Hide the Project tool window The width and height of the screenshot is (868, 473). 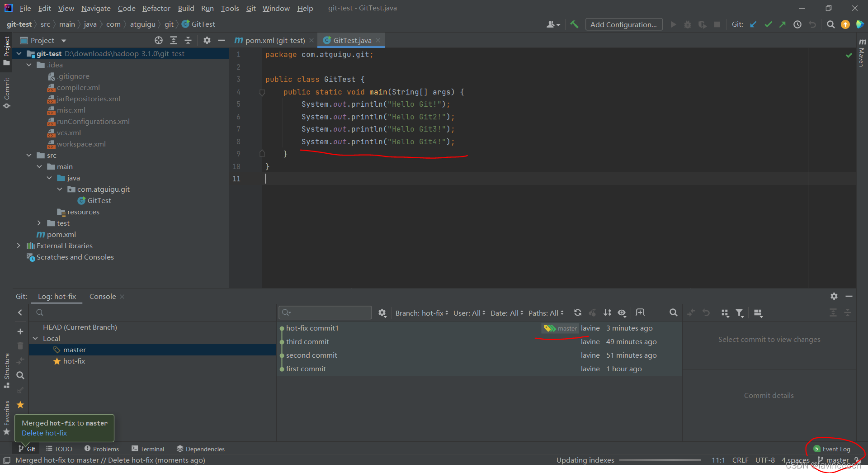[x=222, y=41]
